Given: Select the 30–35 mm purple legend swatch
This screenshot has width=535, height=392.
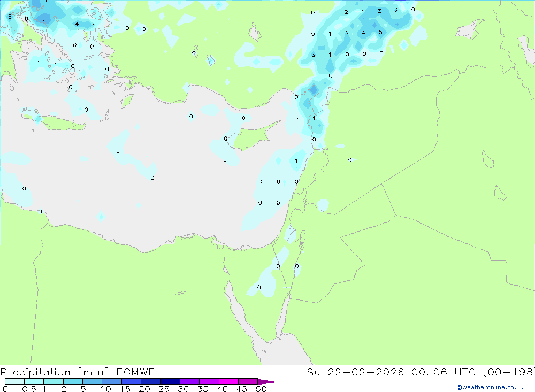Looking at the screenshot, I should coord(189,381).
